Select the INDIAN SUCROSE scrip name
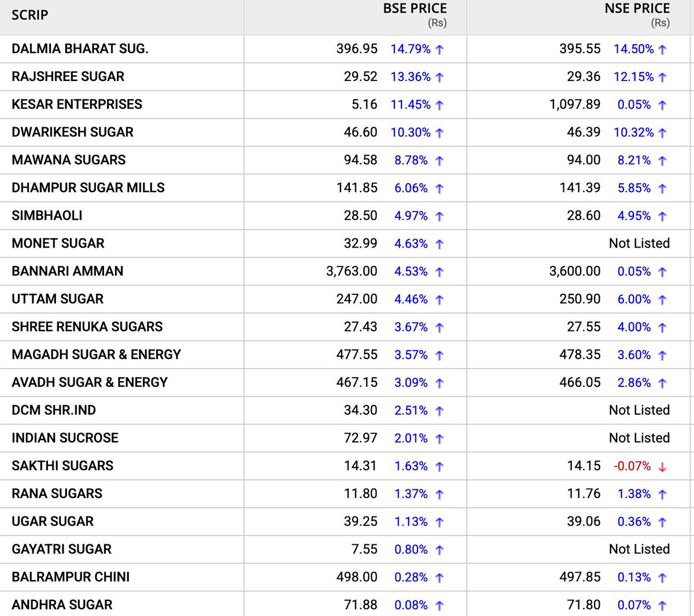The image size is (694, 616). point(65,437)
